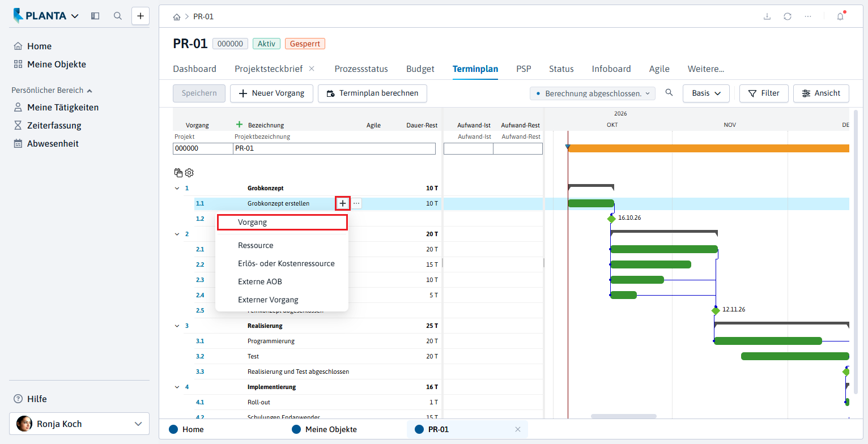The width and height of the screenshot is (868, 444).
Task: Toggle the sidebar panel icon
Action: click(x=95, y=16)
